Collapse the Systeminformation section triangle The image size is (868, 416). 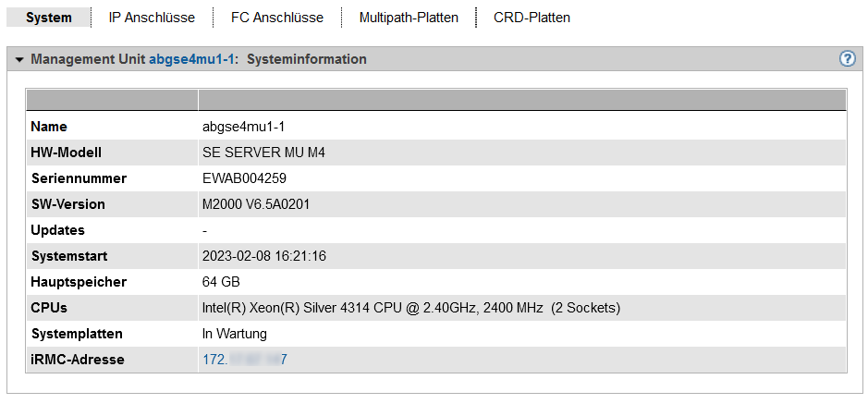19,59
